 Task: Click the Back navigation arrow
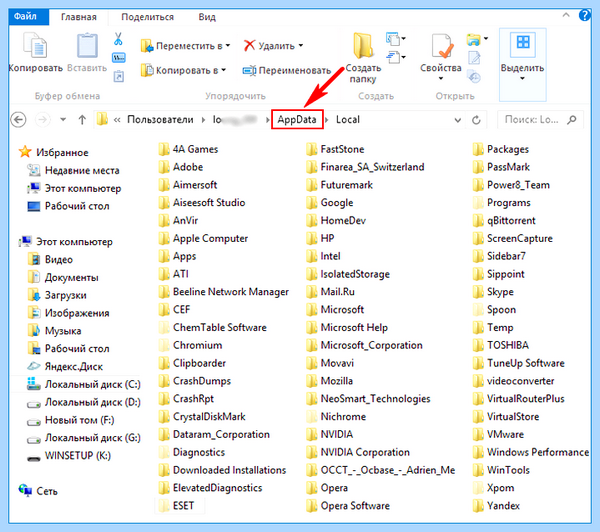coord(18,120)
